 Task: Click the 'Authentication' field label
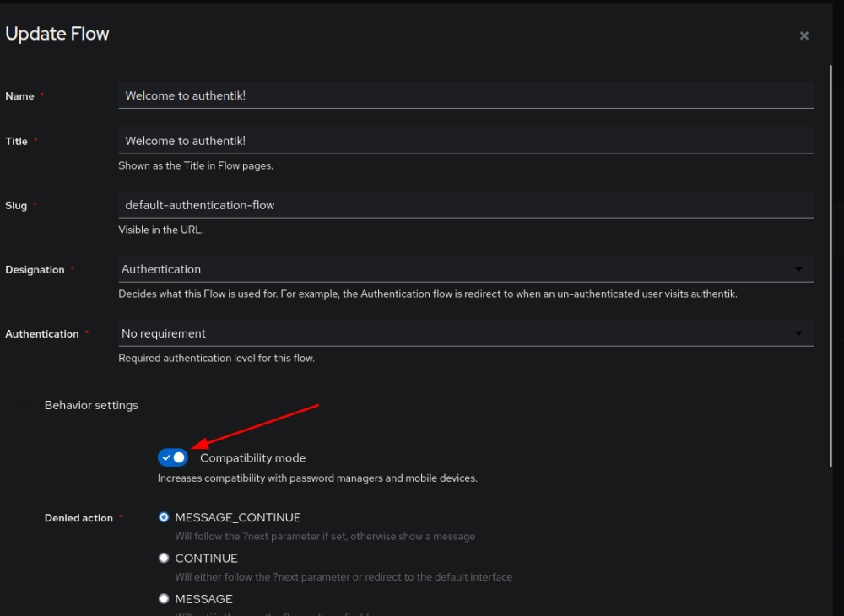pyautogui.click(x=41, y=334)
